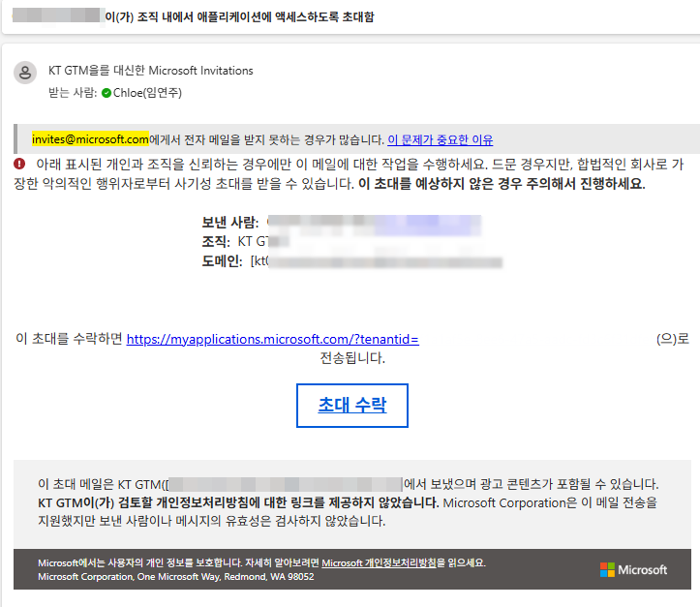
Task: Click the green status icon beside Chloe
Action: [x=107, y=93]
